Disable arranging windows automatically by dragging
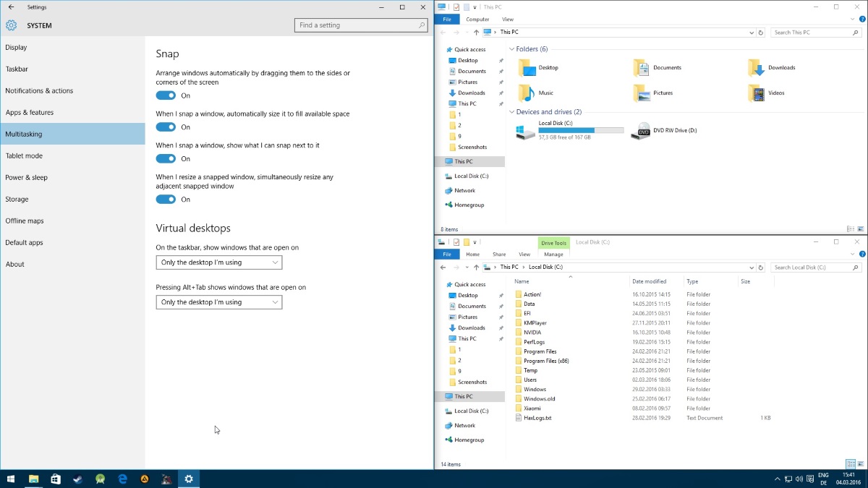The image size is (868, 488). point(166,95)
